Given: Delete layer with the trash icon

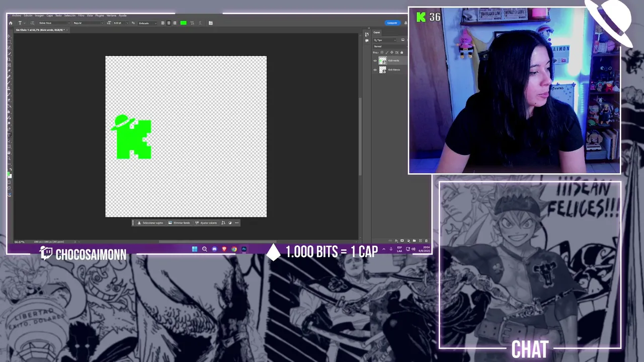Looking at the screenshot, I should tap(426, 241).
